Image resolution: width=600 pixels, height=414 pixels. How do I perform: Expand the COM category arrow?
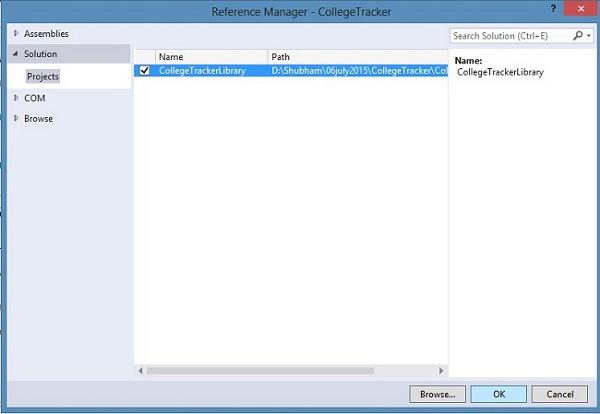(x=16, y=98)
